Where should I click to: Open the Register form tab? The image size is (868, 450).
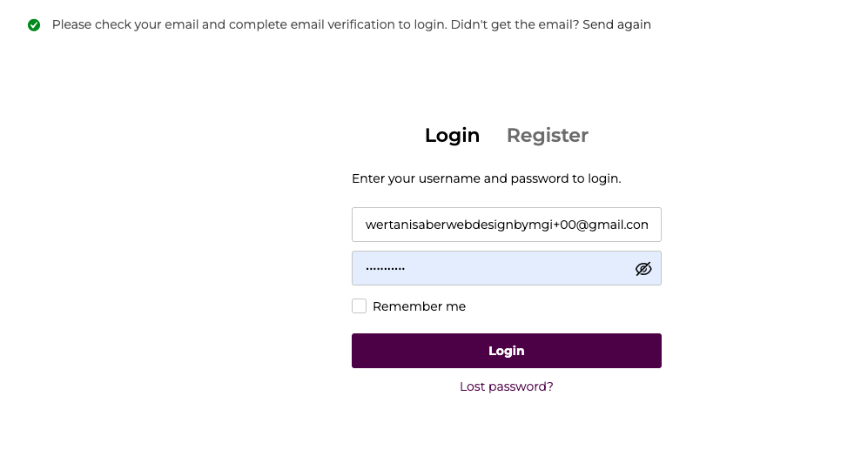[x=547, y=136]
